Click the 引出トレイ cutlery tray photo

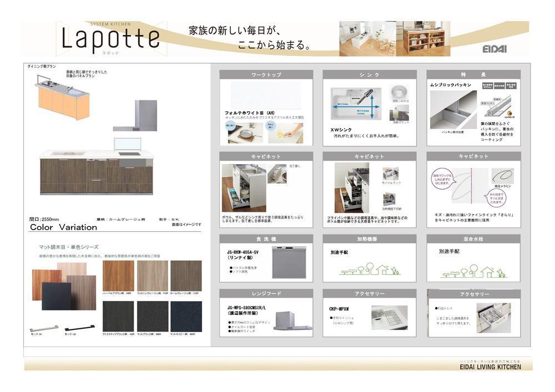point(493,318)
